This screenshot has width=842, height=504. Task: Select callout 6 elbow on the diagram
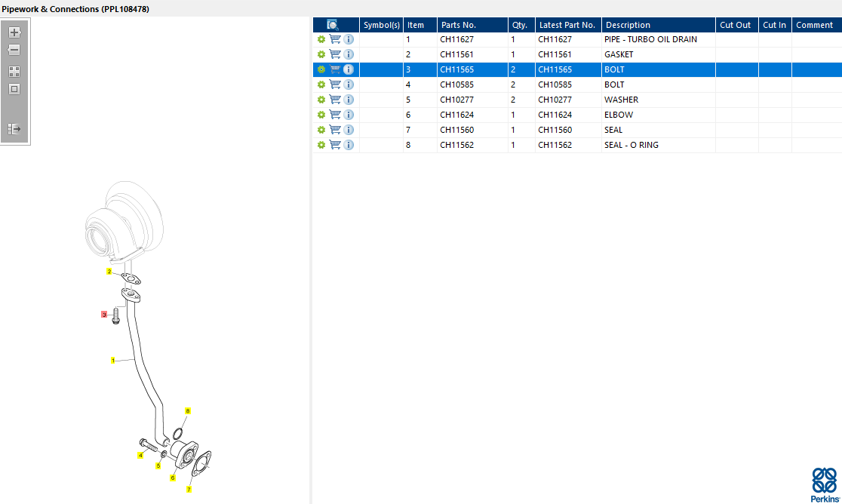(173, 478)
